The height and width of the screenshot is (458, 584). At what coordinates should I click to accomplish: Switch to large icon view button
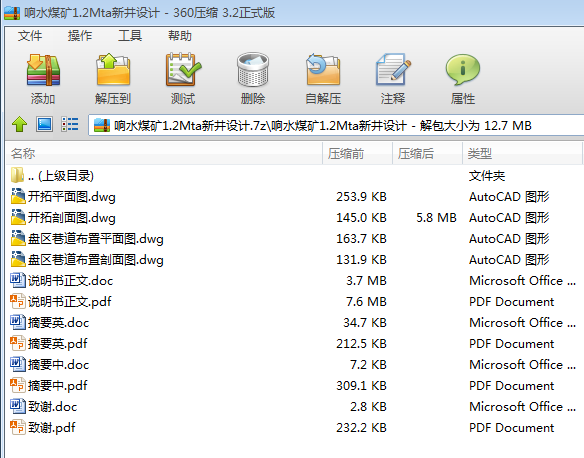[44, 124]
